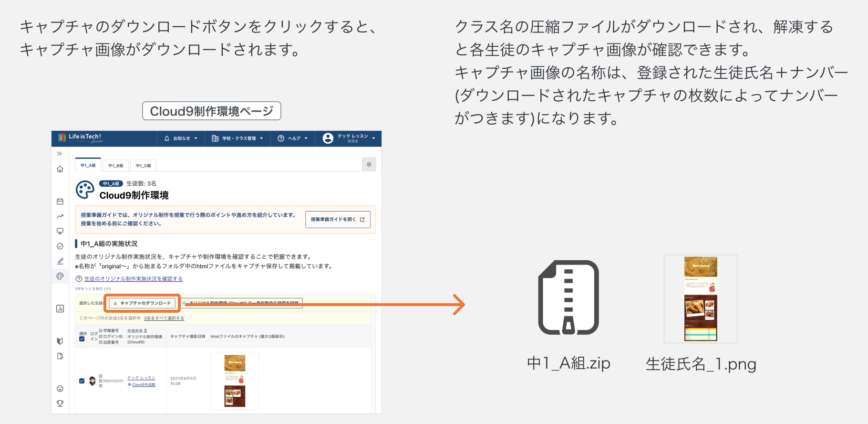Open the pencil edit icon in sidebar
This screenshot has height=424, width=868.
[x=60, y=261]
